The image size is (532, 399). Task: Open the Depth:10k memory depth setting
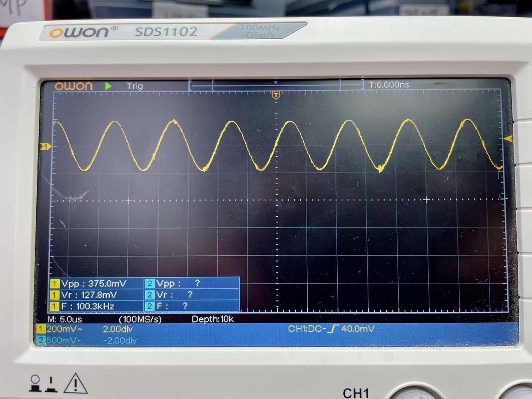pyautogui.click(x=212, y=319)
